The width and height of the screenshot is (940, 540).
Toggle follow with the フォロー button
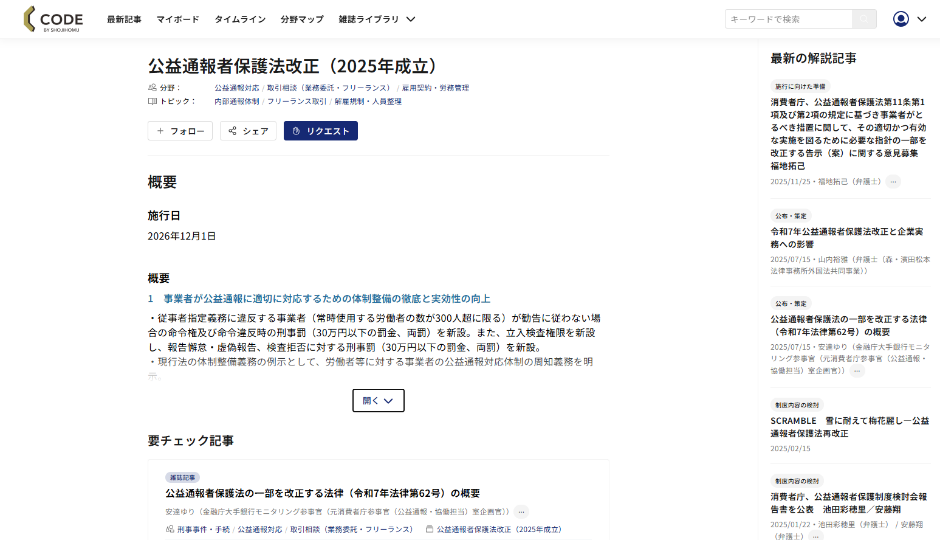[180, 131]
